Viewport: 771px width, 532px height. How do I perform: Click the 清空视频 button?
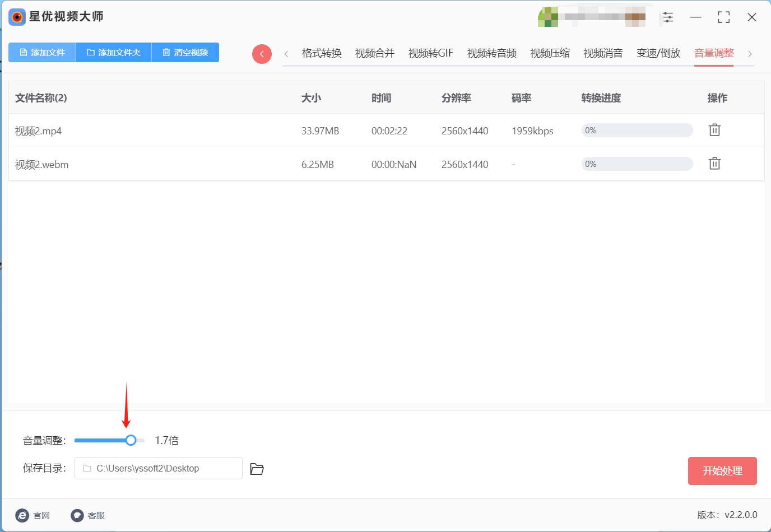185,52
